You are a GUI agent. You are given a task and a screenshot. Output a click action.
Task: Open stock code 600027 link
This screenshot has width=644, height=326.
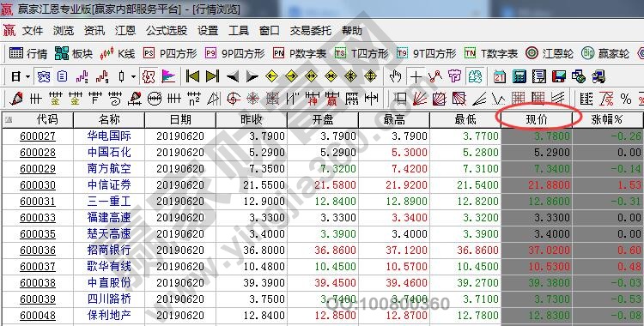38,136
